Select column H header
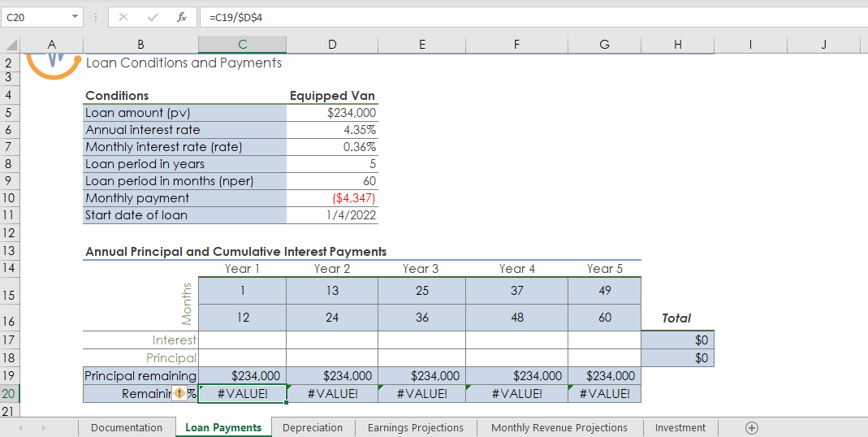Screen dimensions: 868x437 click(677, 45)
